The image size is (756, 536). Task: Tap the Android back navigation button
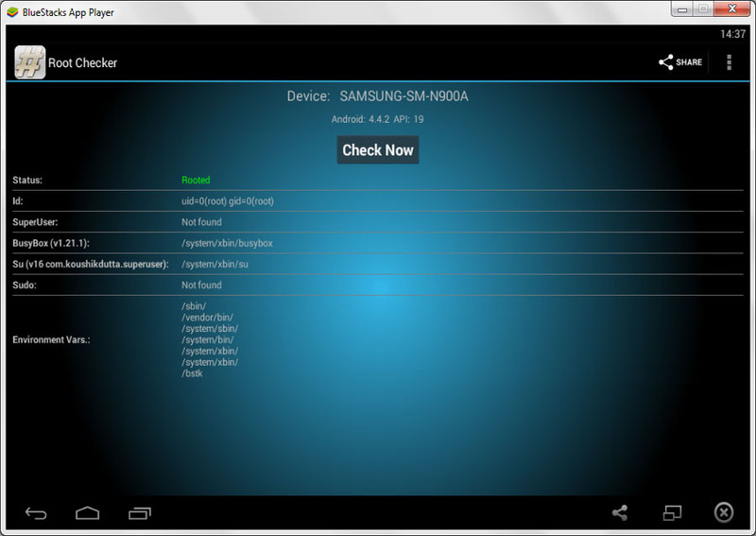click(x=36, y=513)
